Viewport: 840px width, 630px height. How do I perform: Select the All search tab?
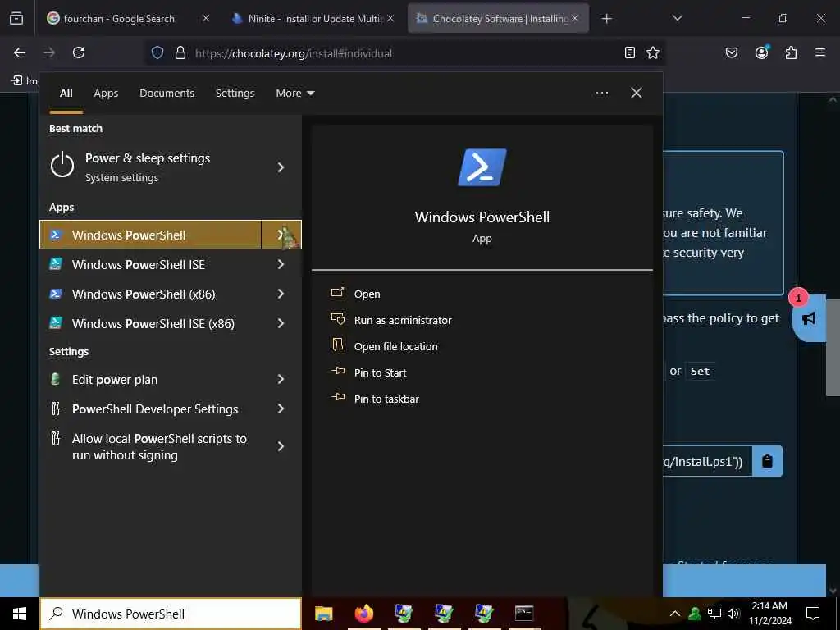click(66, 94)
